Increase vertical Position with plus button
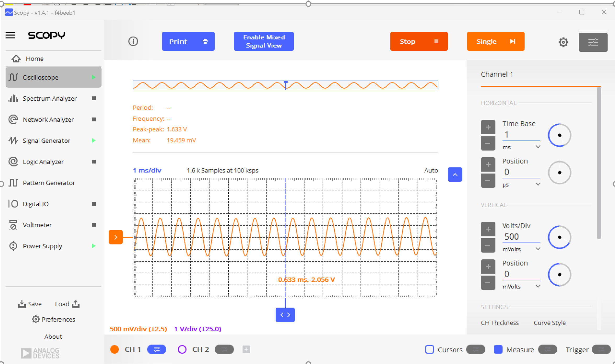The height and width of the screenshot is (364, 615). point(488,267)
